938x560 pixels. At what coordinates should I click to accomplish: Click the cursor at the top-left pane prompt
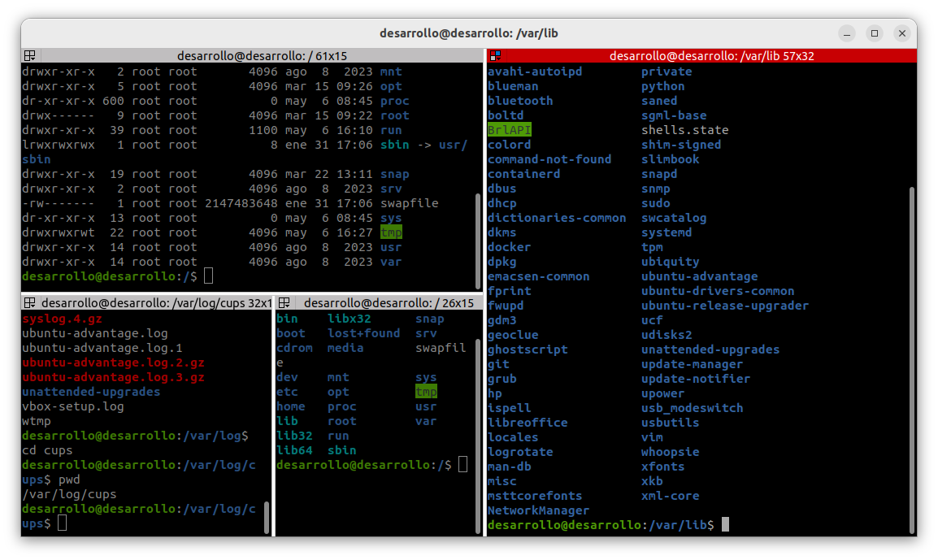(208, 276)
